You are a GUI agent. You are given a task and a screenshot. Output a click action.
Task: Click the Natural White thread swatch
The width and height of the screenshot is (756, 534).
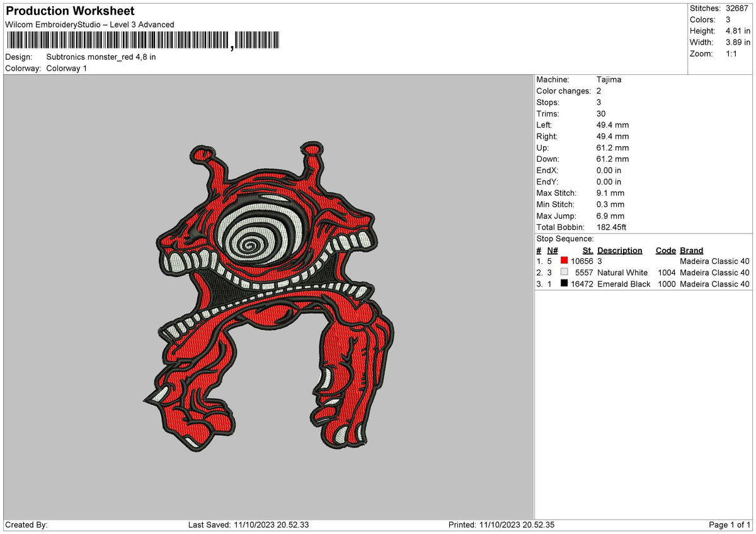[x=564, y=273]
